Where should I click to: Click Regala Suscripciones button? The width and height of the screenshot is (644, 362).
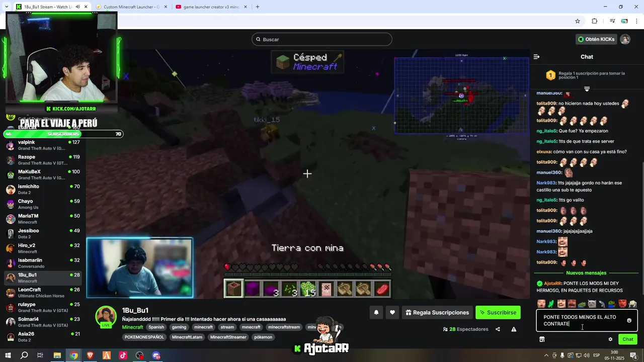(x=436, y=313)
